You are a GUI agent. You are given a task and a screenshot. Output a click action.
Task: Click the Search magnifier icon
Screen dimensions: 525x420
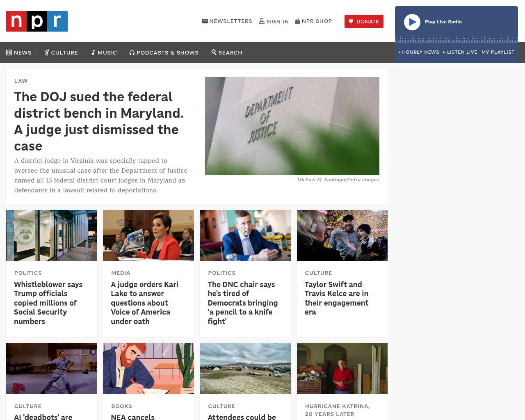pyautogui.click(x=214, y=52)
